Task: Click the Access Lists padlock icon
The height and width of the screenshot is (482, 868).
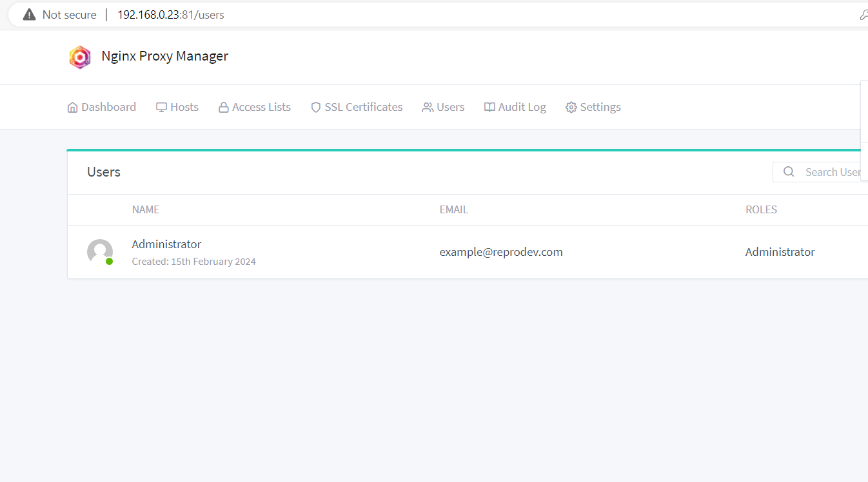Action: pyautogui.click(x=223, y=106)
